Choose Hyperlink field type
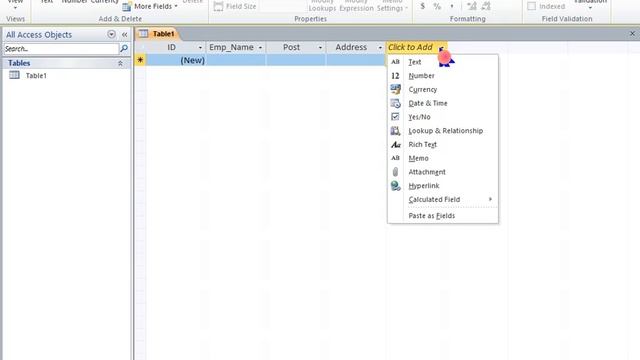This screenshot has height=360, width=640. point(443,186)
